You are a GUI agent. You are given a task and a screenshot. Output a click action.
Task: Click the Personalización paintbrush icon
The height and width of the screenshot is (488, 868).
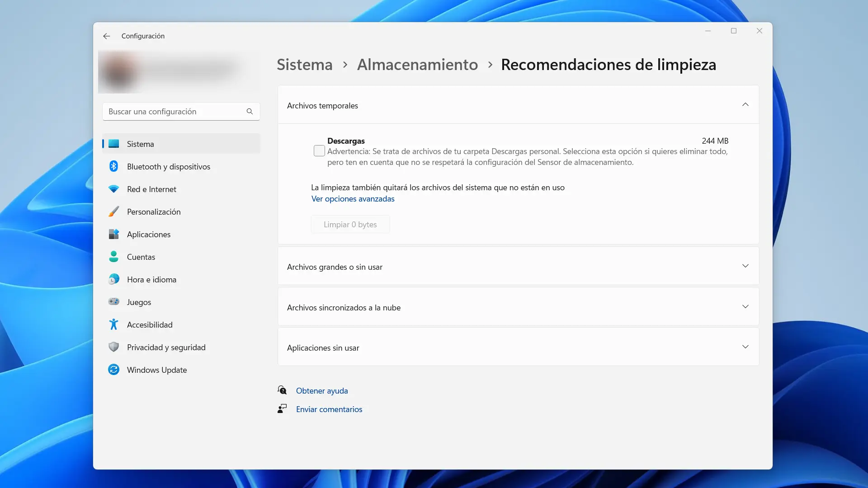point(113,211)
